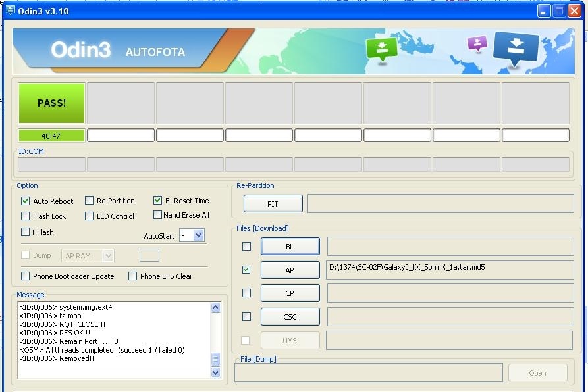Image resolution: width=588 pixels, height=392 pixels.
Task: Disable the Auto Reboot checkbox
Action: (25, 201)
